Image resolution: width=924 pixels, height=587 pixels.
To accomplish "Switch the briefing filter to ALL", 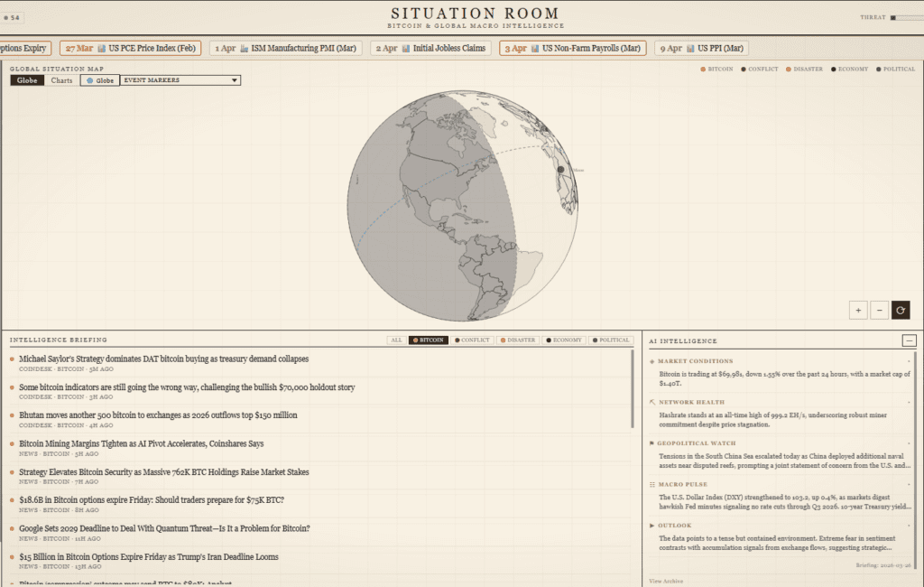I will [395, 340].
